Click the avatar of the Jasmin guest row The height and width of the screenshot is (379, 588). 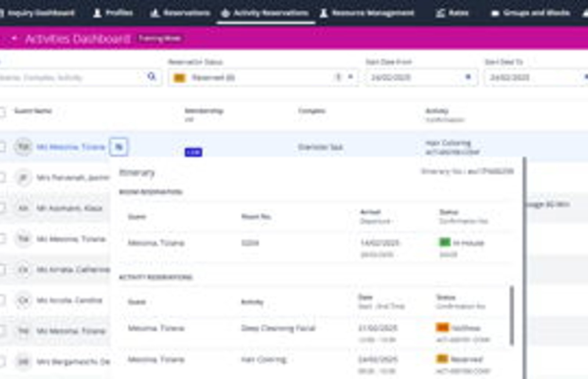[23, 178]
